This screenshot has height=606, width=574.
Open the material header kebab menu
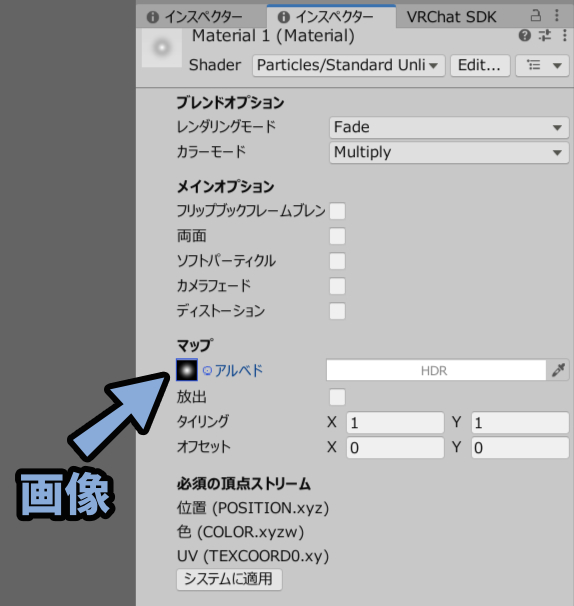click(x=565, y=36)
